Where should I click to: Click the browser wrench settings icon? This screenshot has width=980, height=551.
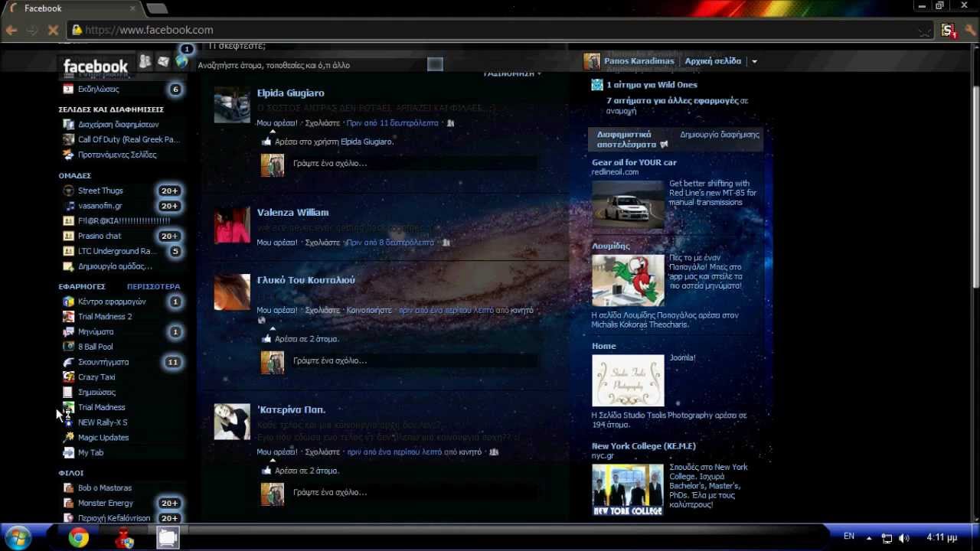971,30
